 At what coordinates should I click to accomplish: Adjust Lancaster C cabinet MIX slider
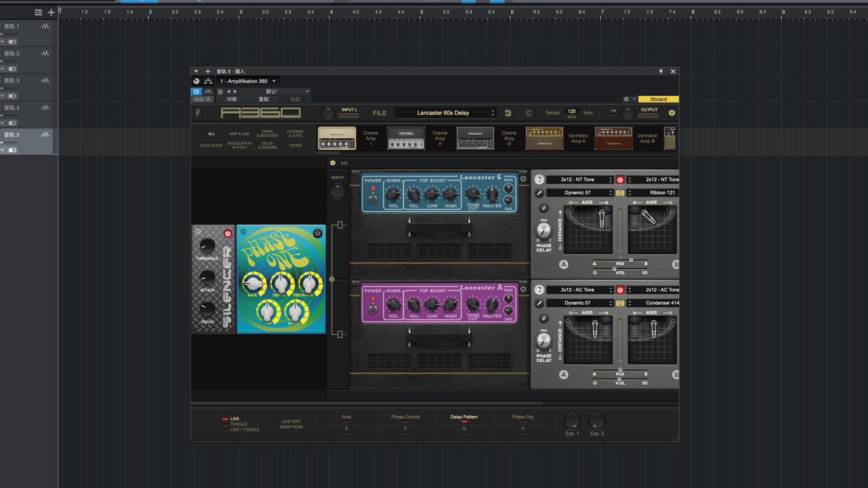[x=620, y=260]
